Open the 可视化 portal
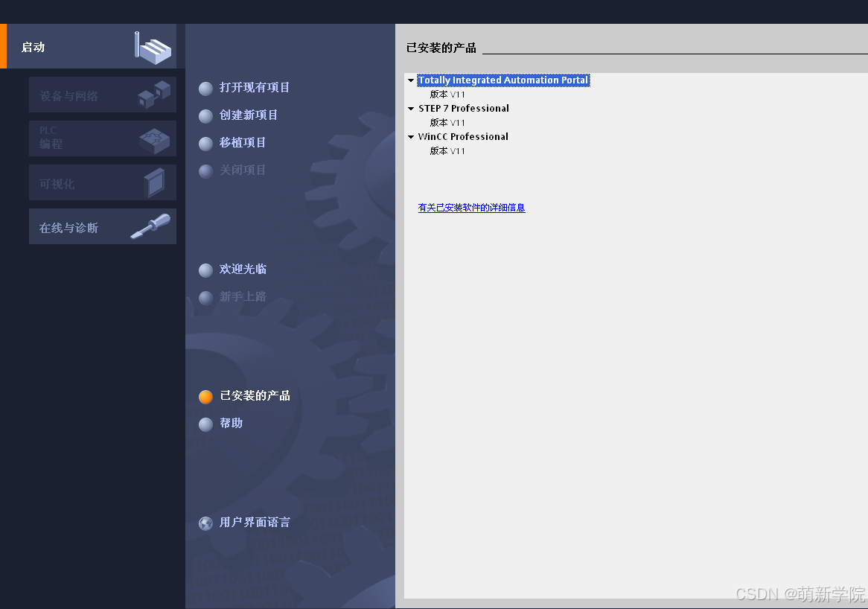The image size is (868, 609). [103, 182]
